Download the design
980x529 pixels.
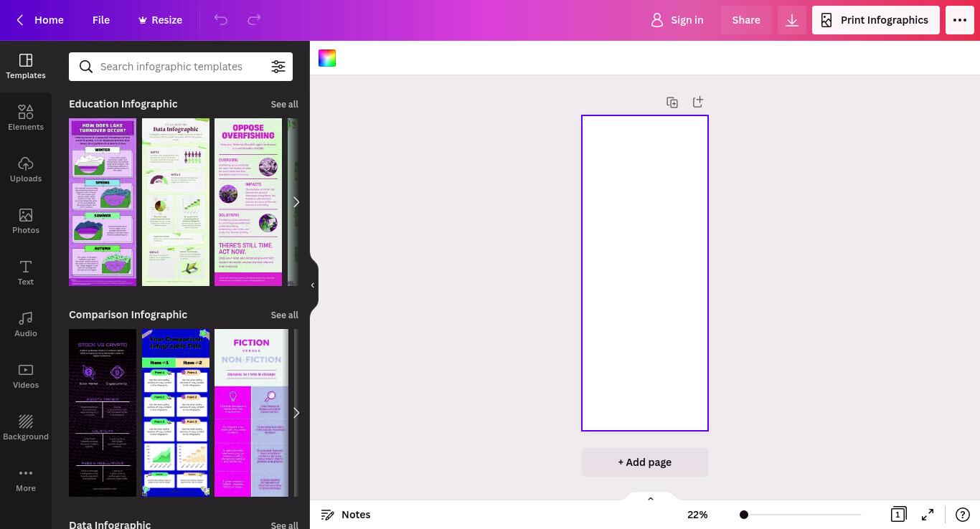792,20
